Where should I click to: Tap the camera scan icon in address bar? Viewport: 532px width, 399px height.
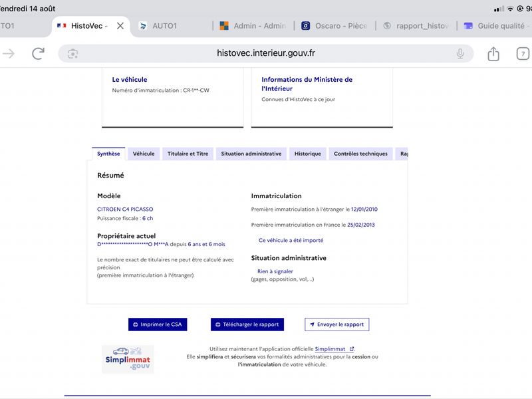(x=72, y=54)
